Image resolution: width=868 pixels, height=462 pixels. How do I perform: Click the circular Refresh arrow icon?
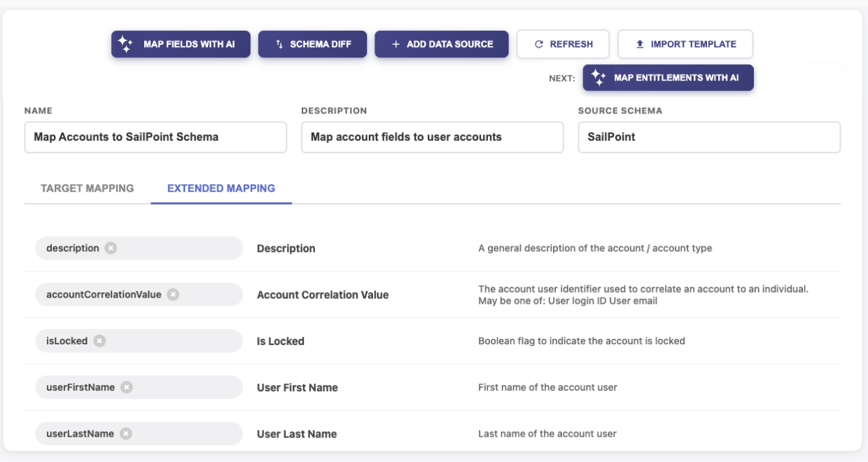pyautogui.click(x=538, y=44)
